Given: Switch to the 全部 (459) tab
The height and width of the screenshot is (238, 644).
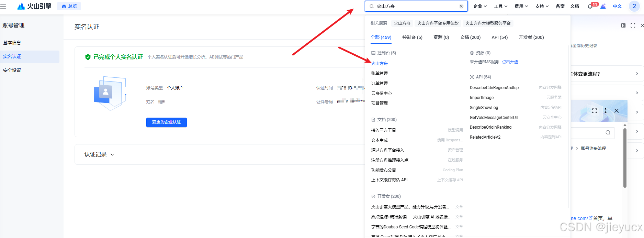Looking at the screenshot, I should 381,37.
